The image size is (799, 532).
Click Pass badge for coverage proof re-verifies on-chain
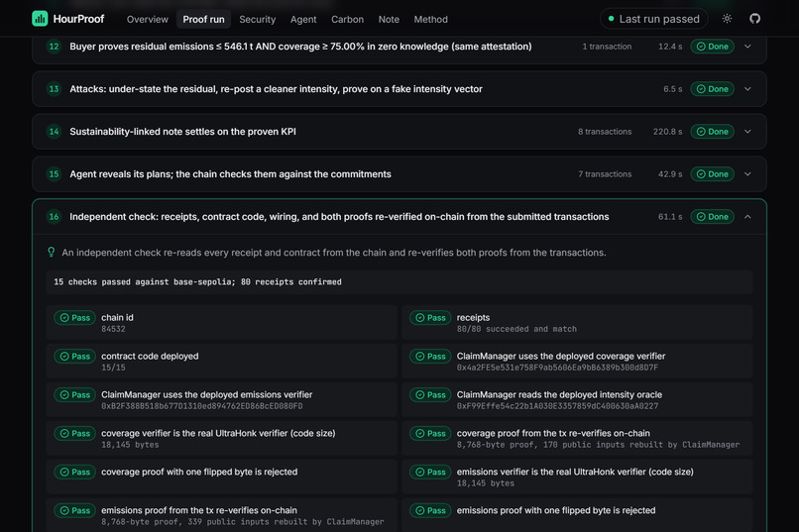point(430,433)
